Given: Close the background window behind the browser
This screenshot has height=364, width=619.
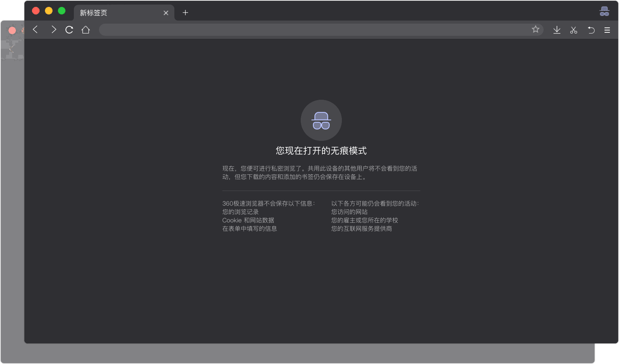Looking at the screenshot, I should (x=12, y=30).
